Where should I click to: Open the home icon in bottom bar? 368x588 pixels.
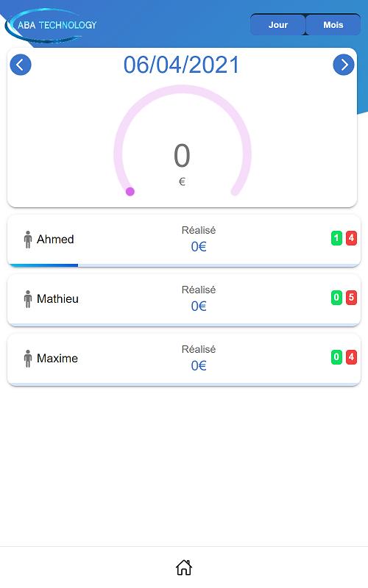click(184, 567)
